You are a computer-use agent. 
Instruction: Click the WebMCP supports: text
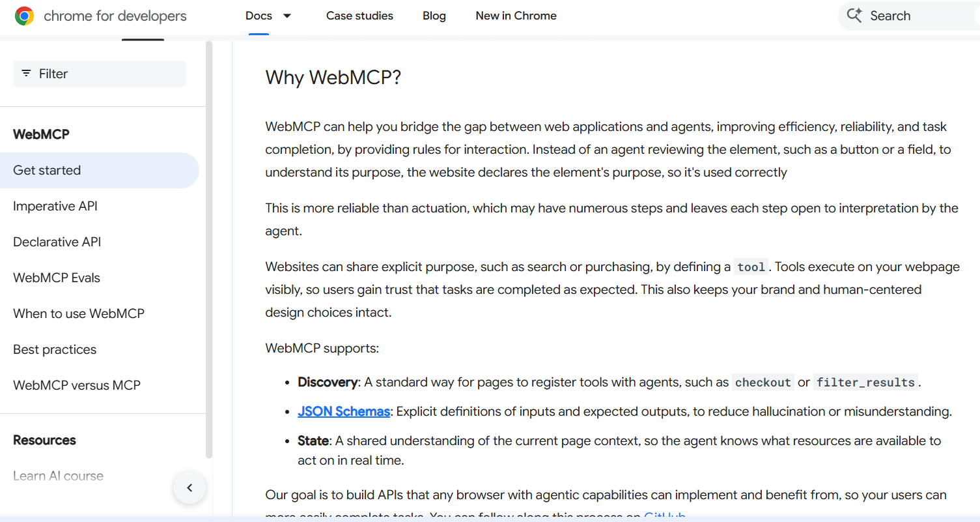coord(322,348)
